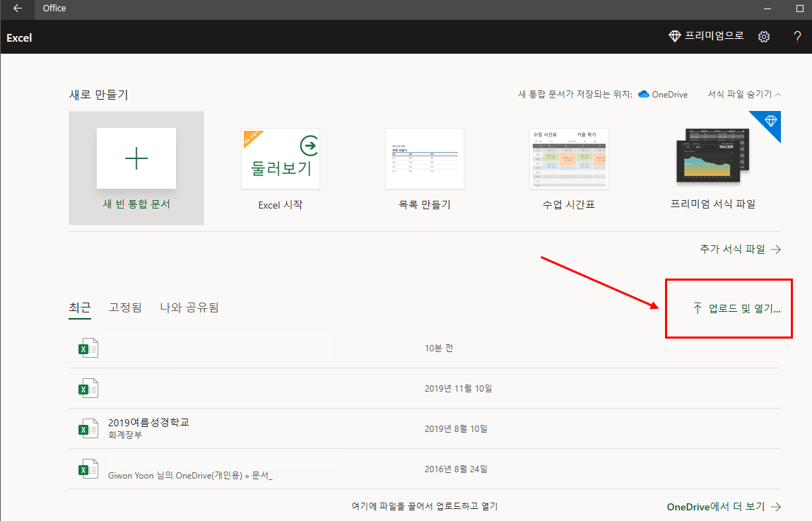Viewport: 812px width, 521px height.
Task: Click the upload arrow icon
Action: (698, 309)
